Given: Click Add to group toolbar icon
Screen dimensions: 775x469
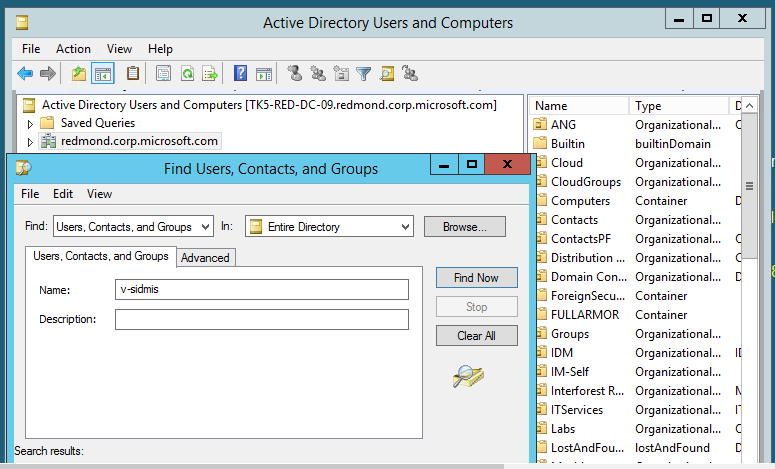Looking at the screenshot, I should (410, 74).
